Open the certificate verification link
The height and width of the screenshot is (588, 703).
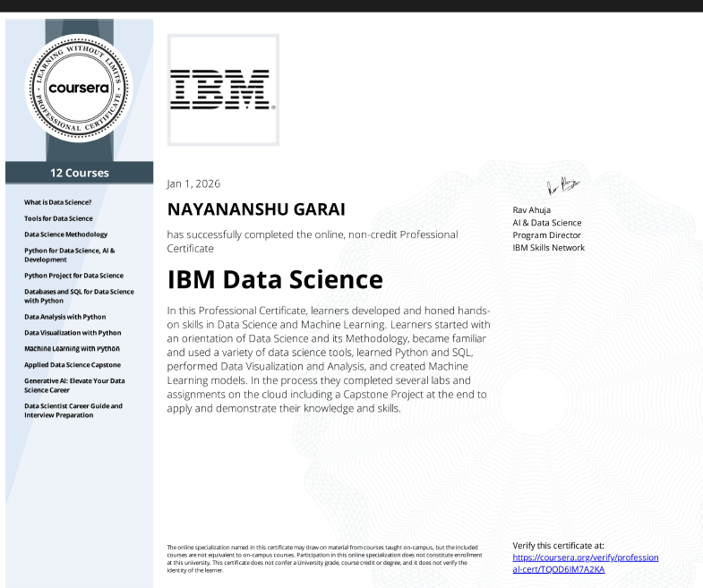point(586,563)
